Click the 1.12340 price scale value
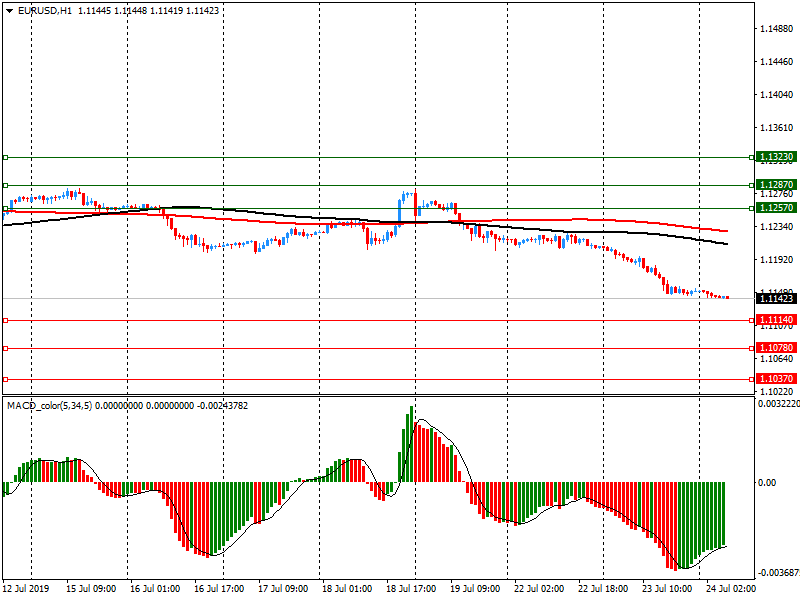The height and width of the screenshot is (600, 800). click(x=777, y=227)
